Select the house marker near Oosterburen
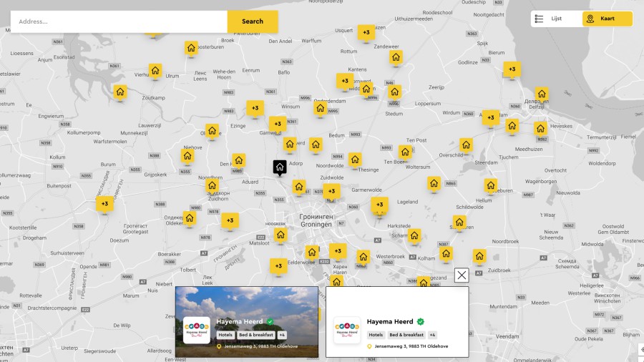The width and height of the screenshot is (644, 362). (x=191, y=49)
